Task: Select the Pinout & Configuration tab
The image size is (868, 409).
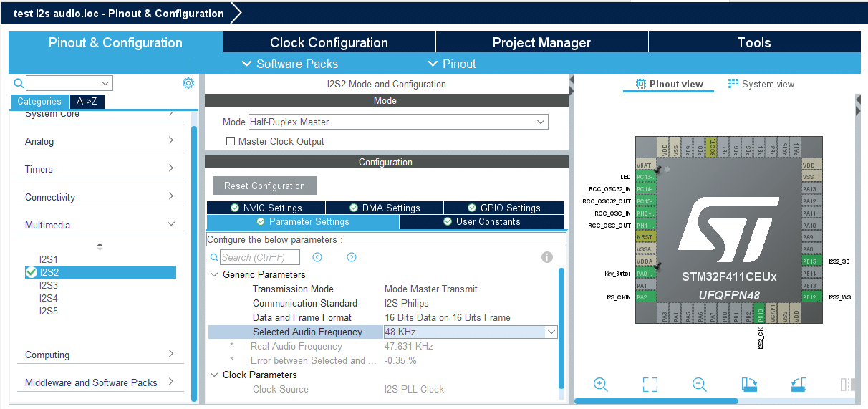Action: [115, 42]
